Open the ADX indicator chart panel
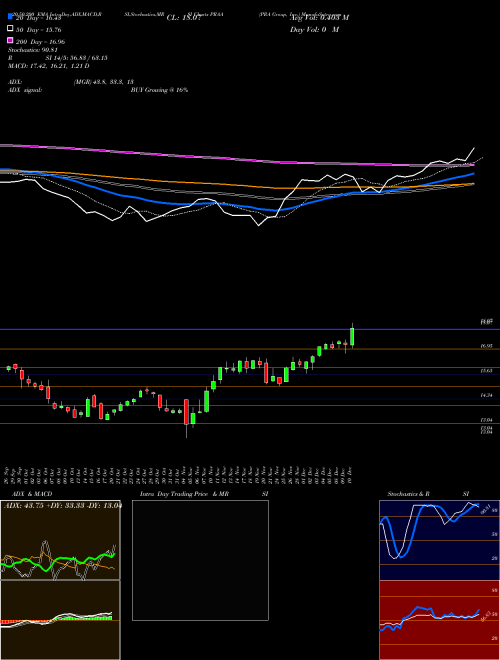The height and width of the screenshot is (660, 500). [60, 540]
